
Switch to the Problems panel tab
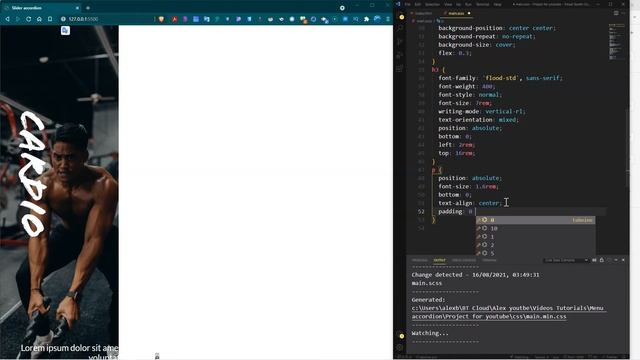(420, 260)
